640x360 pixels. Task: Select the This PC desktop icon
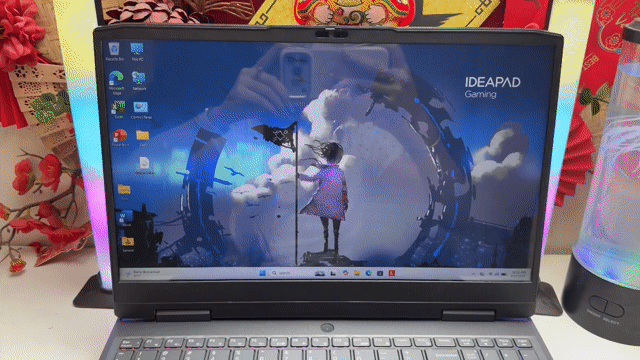pos(137,51)
